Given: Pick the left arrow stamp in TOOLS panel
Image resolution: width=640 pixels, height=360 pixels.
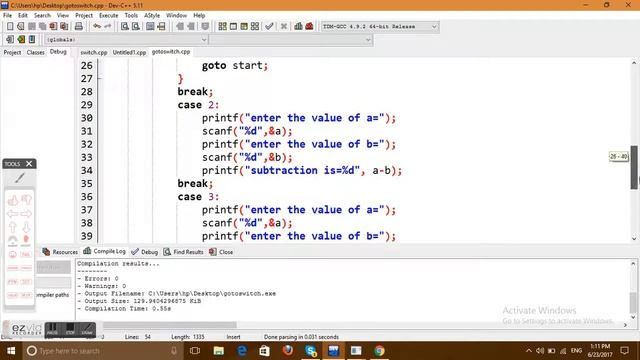Looking at the screenshot, I should click(x=13, y=213).
